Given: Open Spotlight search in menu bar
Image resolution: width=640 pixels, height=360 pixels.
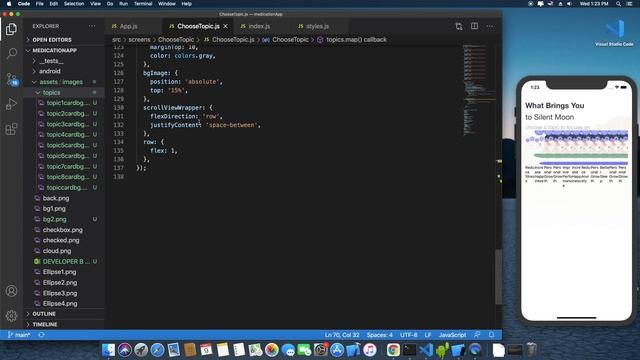Looking at the screenshot, I should [x=618, y=4].
